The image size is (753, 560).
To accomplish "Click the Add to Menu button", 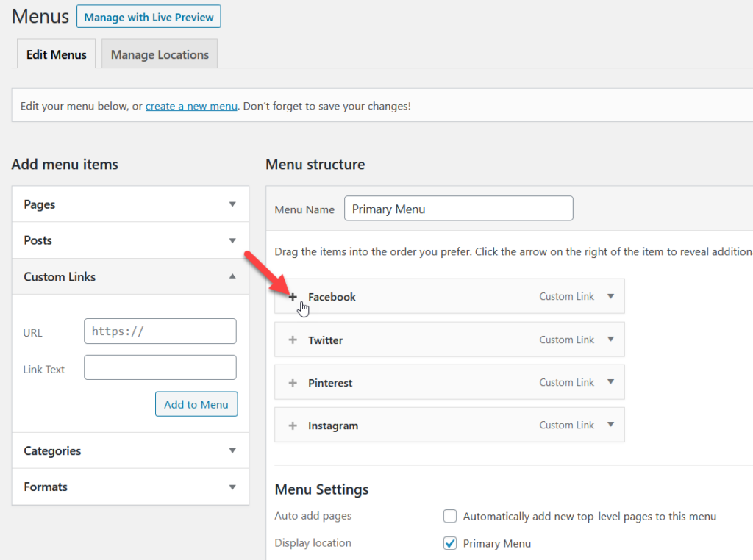I will 196,404.
